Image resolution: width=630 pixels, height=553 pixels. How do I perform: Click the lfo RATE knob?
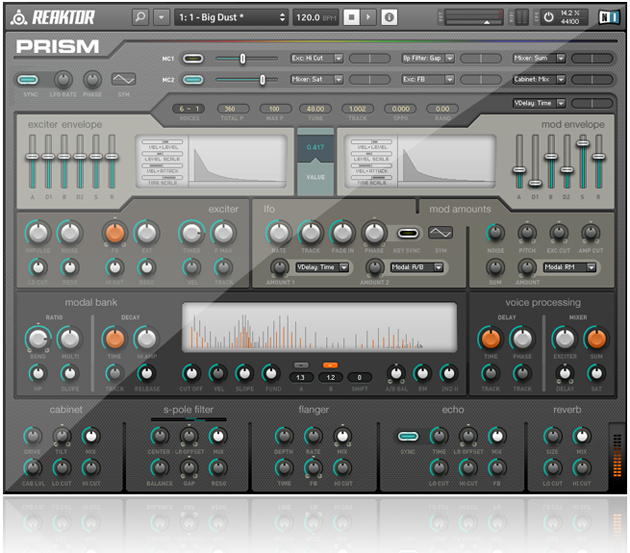tap(278, 233)
